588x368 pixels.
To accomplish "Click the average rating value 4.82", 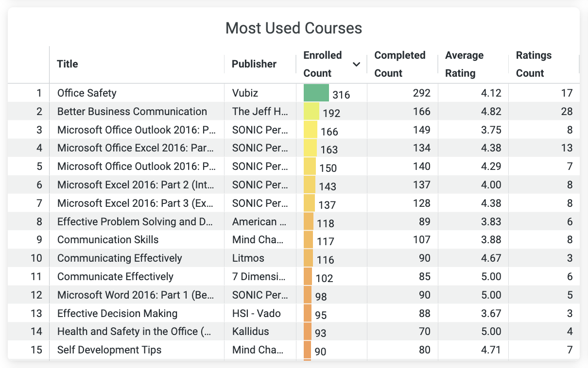I will tap(491, 111).
